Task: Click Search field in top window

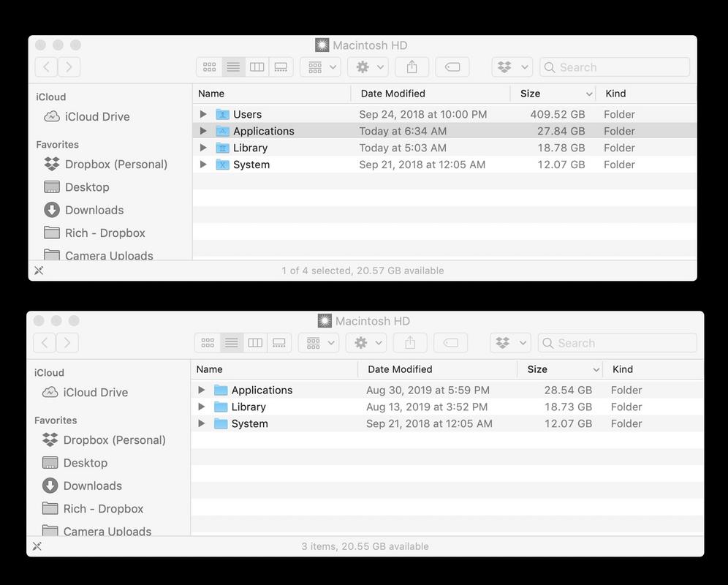Action: [615, 67]
